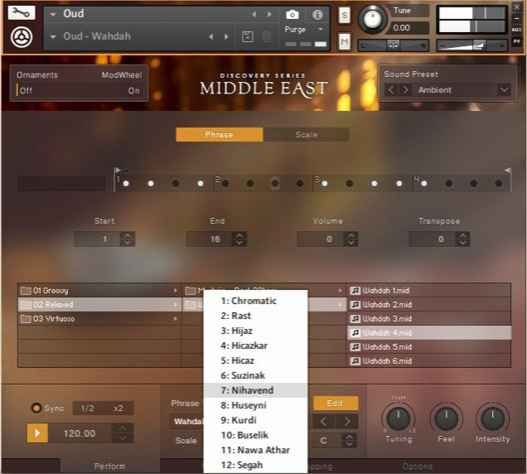Viewport: 527px width, 474px height.
Task: Open the wrench instrument edit mode
Action: [21, 13]
